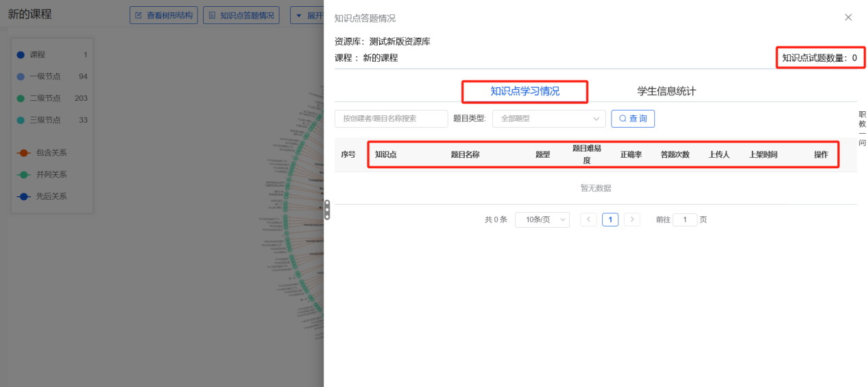Switch to 知识点学习情况 tab
The width and height of the screenshot is (868, 387).
[525, 91]
